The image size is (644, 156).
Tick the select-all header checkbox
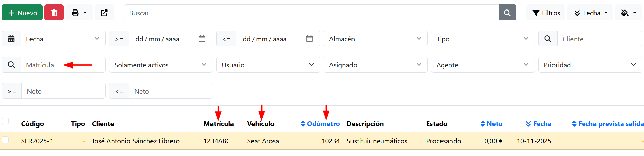click(x=5, y=121)
